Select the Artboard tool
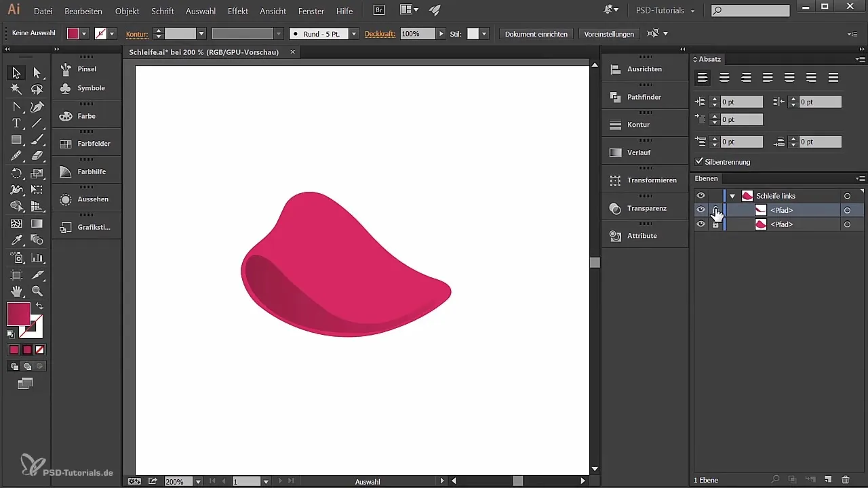This screenshot has height=488, width=868. click(x=16, y=274)
